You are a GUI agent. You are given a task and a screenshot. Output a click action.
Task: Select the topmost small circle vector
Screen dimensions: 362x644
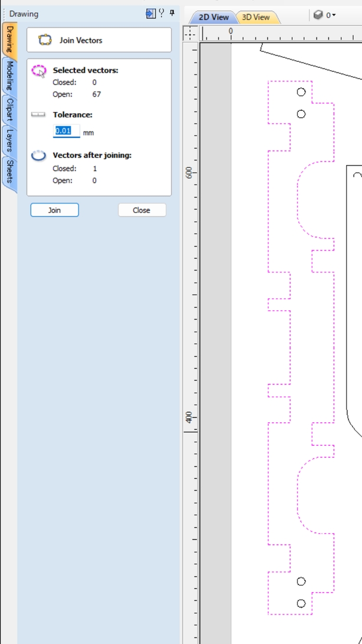(301, 92)
